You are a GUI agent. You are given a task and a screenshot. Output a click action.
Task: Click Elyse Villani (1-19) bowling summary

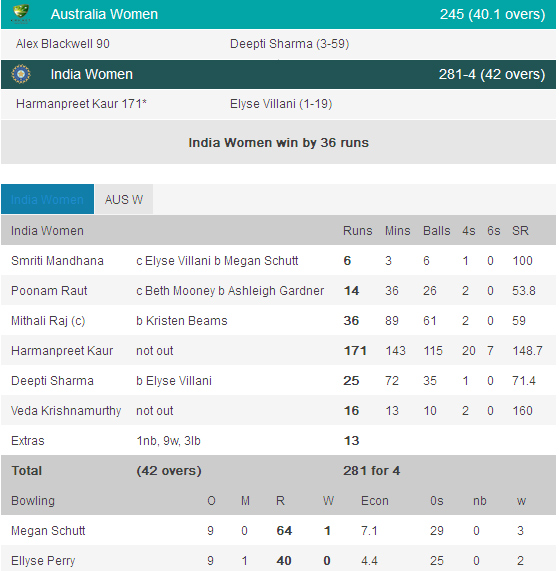[281, 104]
